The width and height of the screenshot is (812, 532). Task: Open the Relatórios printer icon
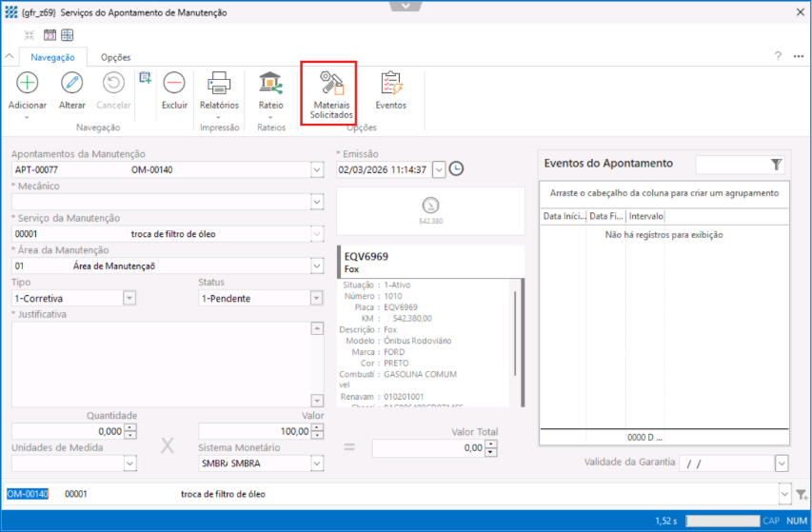pos(219,83)
